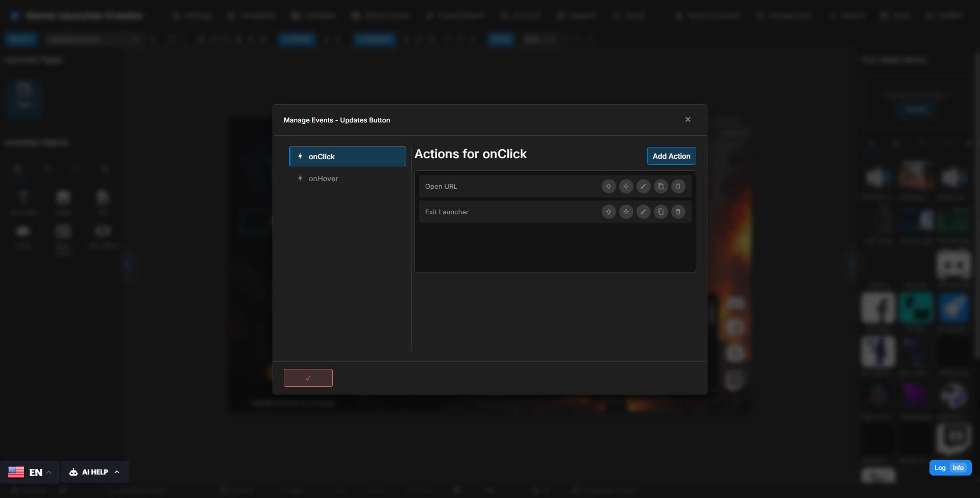
Task: Delete the Exit Launcher action
Action: (678, 212)
